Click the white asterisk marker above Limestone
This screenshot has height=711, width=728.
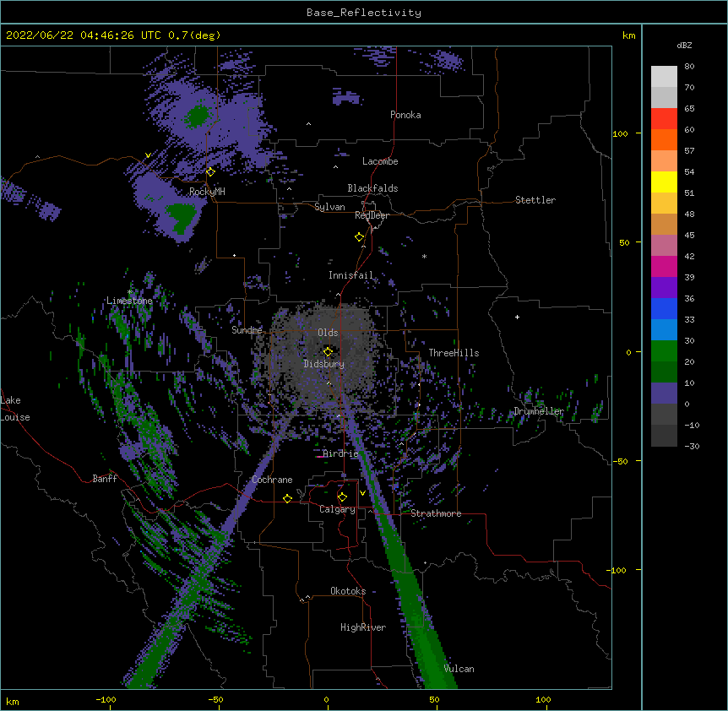point(130,292)
